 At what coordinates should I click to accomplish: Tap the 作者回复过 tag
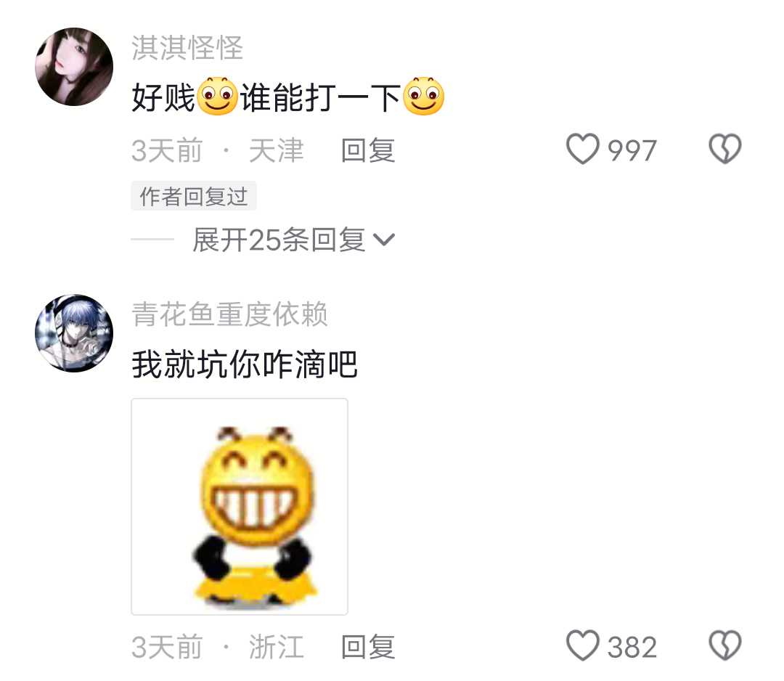point(194,196)
